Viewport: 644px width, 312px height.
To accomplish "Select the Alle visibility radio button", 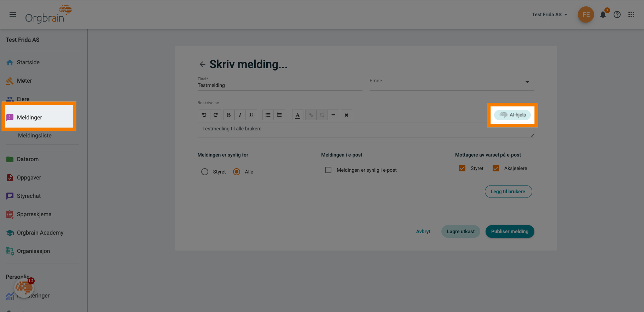I will click(x=237, y=172).
